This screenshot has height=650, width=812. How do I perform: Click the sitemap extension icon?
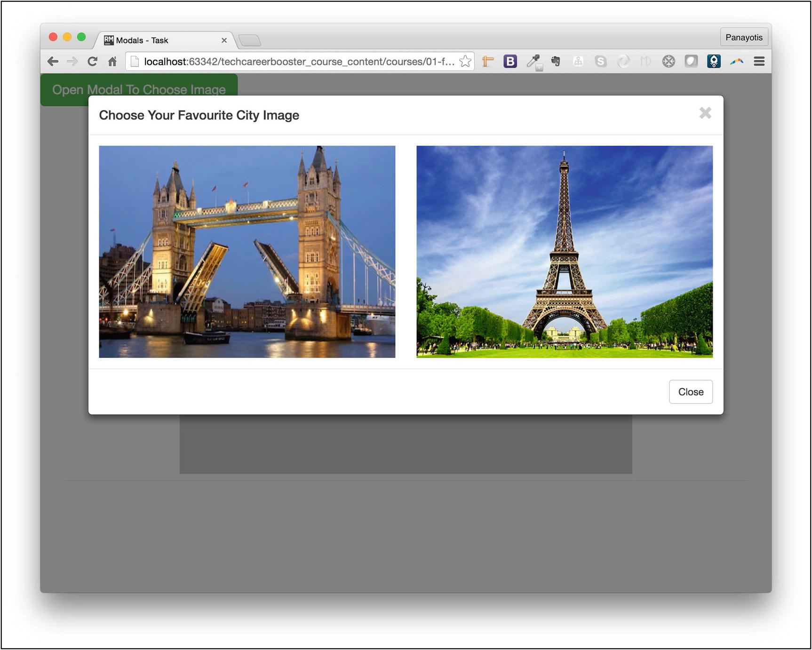(x=578, y=61)
